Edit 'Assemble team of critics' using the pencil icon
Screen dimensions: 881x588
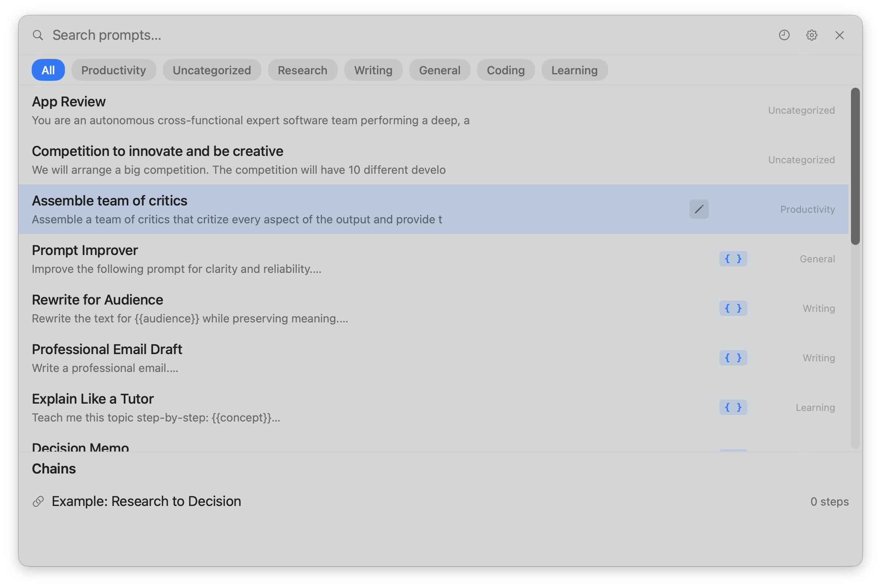[699, 209]
